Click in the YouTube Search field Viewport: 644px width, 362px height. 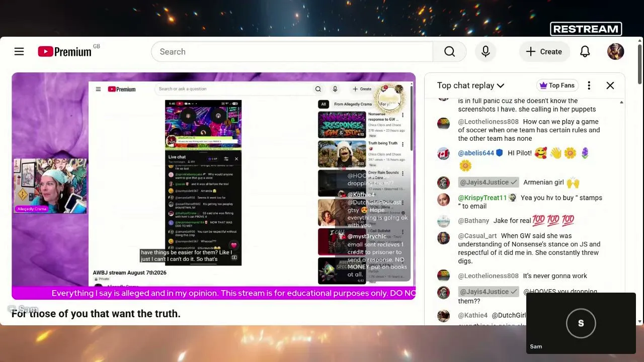[x=292, y=52]
